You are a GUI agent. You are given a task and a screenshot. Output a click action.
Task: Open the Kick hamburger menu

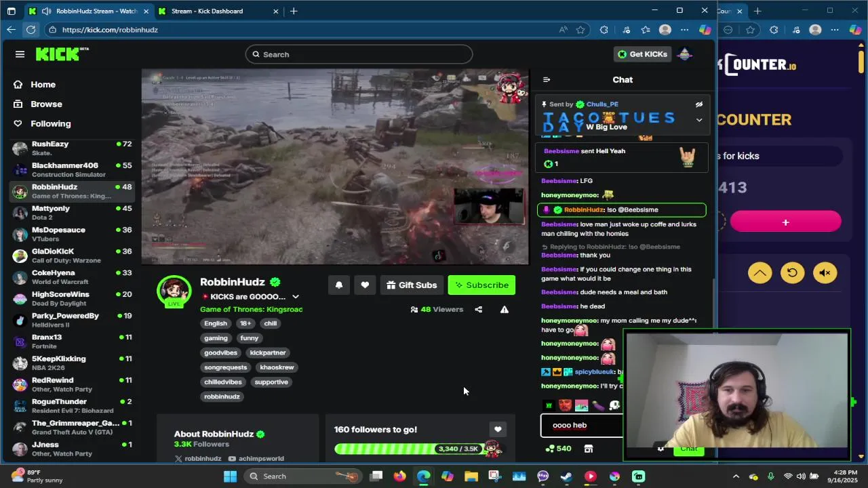coord(20,54)
